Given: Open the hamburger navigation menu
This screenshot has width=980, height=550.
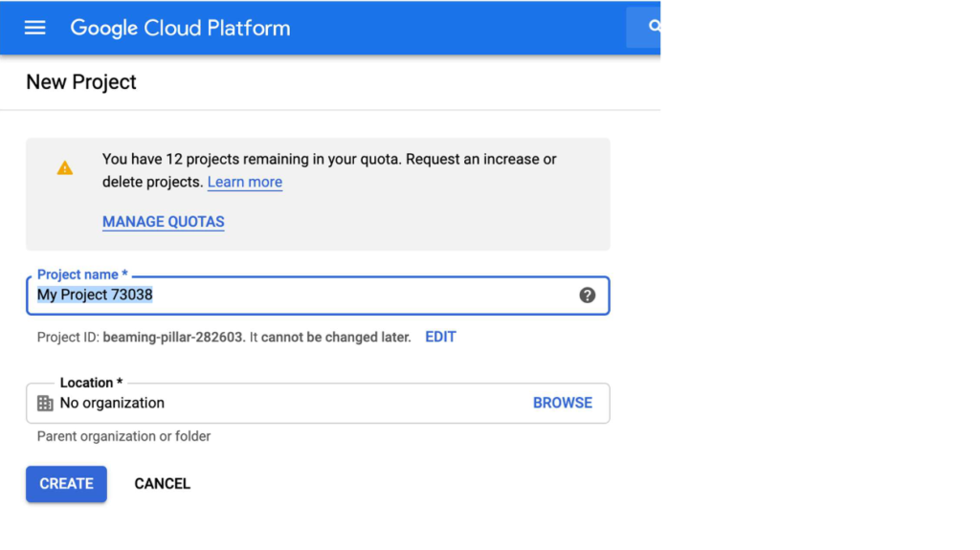Looking at the screenshot, I should [x=35, y=28].
